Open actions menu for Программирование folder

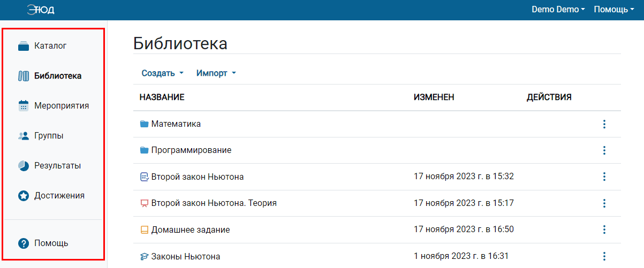click(604, 150)
